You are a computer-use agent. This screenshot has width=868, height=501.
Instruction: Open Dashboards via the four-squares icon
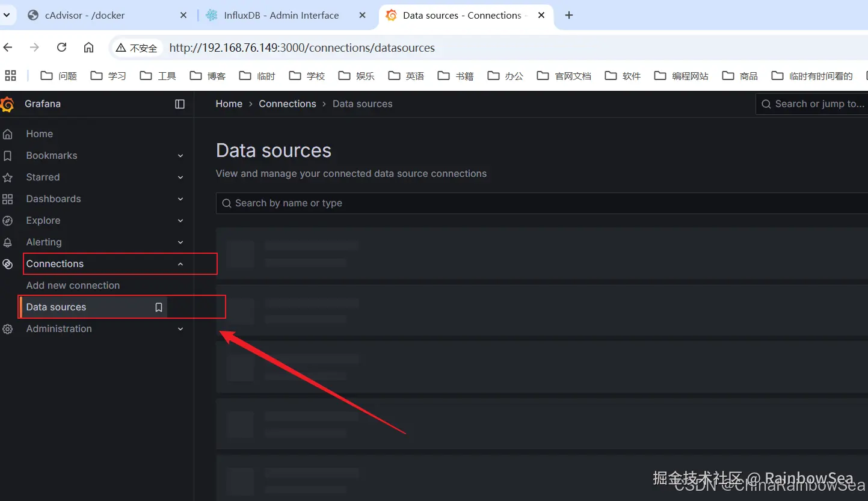pyautogui.click(x=8, y=199)
